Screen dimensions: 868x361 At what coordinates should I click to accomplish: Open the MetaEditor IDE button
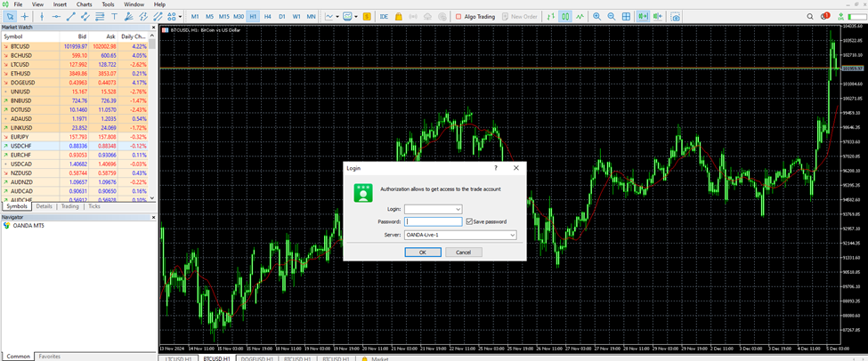384,17
